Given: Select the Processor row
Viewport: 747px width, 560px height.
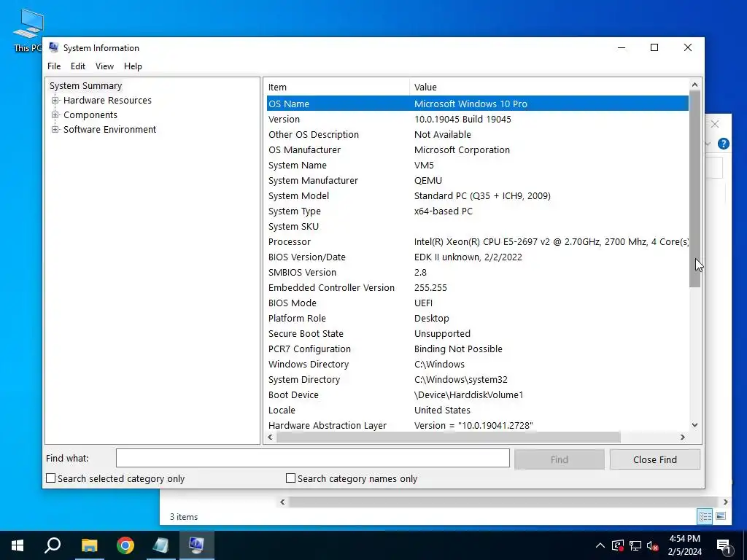Looking at the screenshot, I should coord(477,242).
